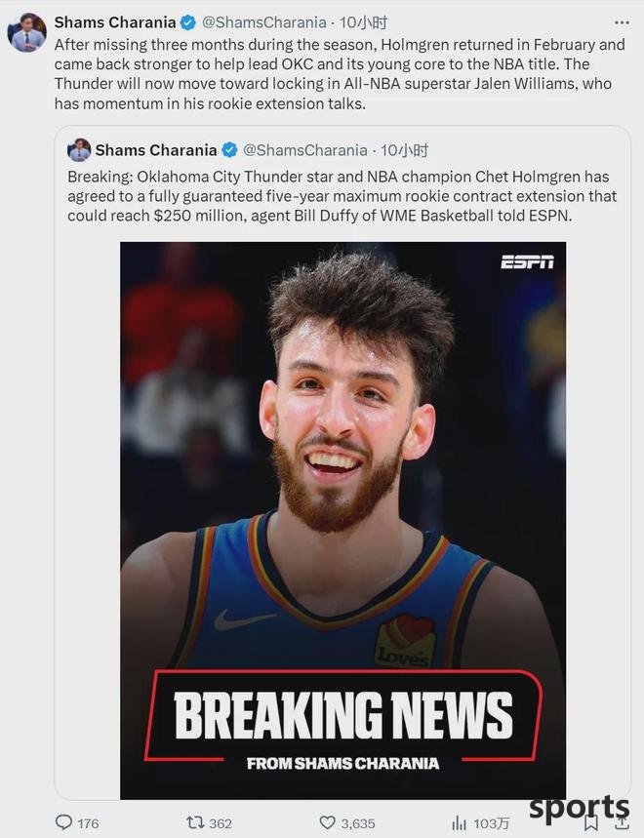Click verified badge in quoted tweet
644x838 pixels.
[x=229, y=150]
